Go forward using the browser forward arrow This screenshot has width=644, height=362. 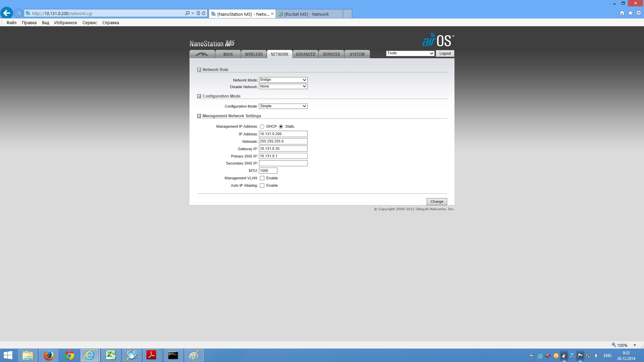pos(18,13)
